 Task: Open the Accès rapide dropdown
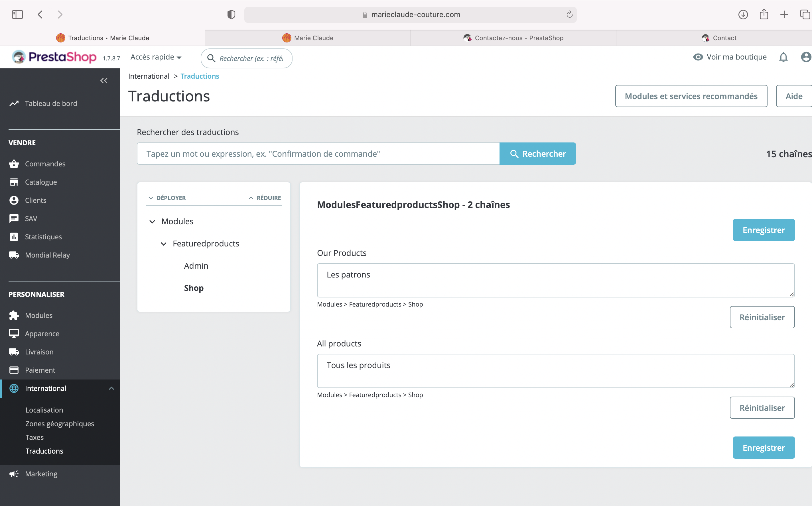tap(156, 57)
